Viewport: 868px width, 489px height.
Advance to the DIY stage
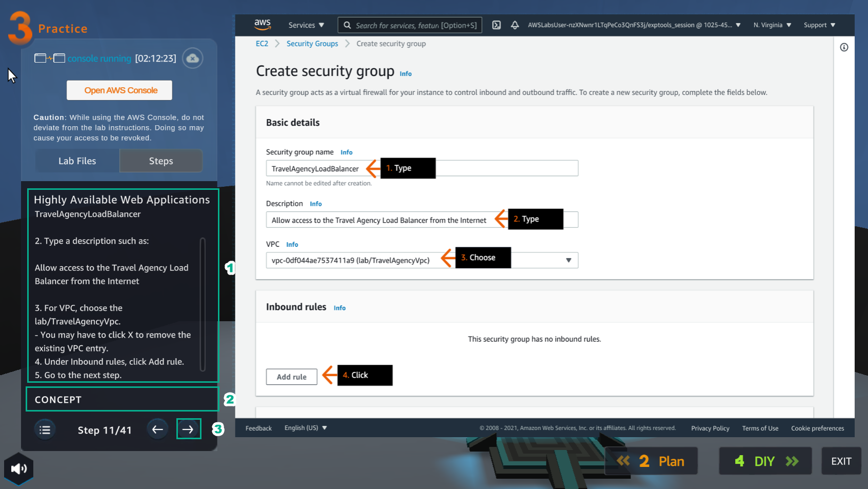click(x=765, y=461)
